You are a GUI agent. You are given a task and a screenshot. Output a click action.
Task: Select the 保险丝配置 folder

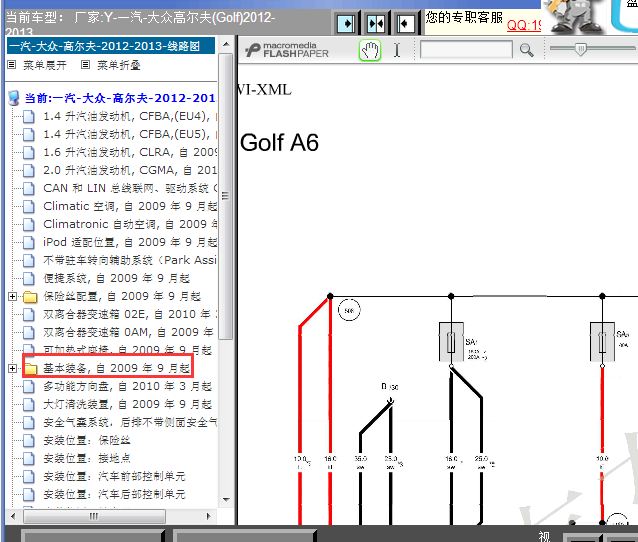tap(122, 296)
